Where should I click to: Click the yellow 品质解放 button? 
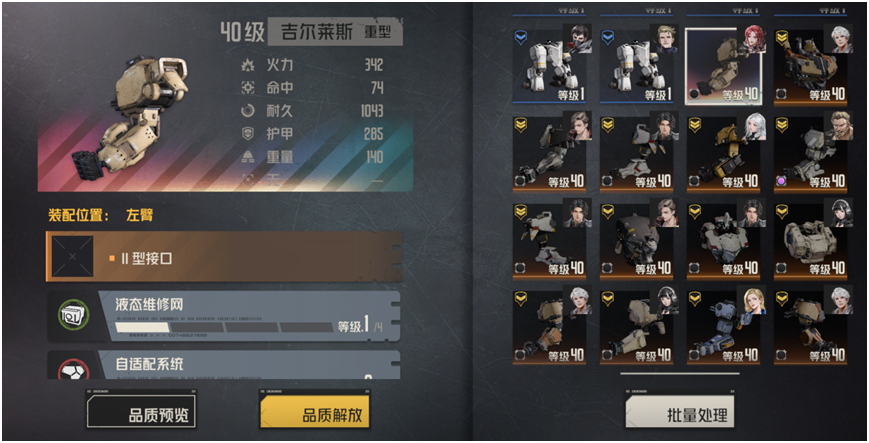pyautogui.click(x=315, y=409)
